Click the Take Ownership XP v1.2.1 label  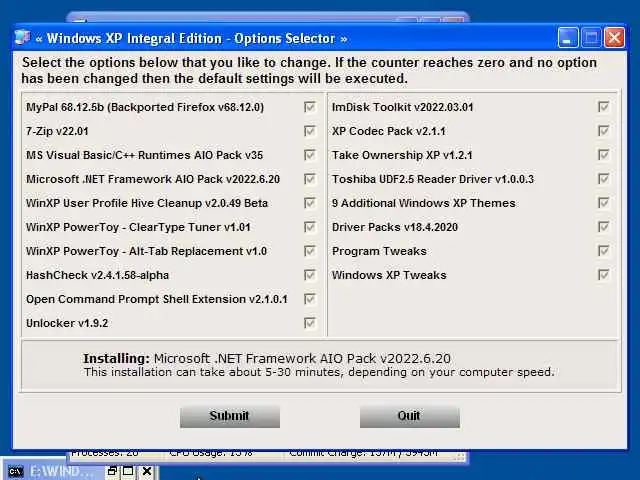pyautogui.click(x=402, y=156)
